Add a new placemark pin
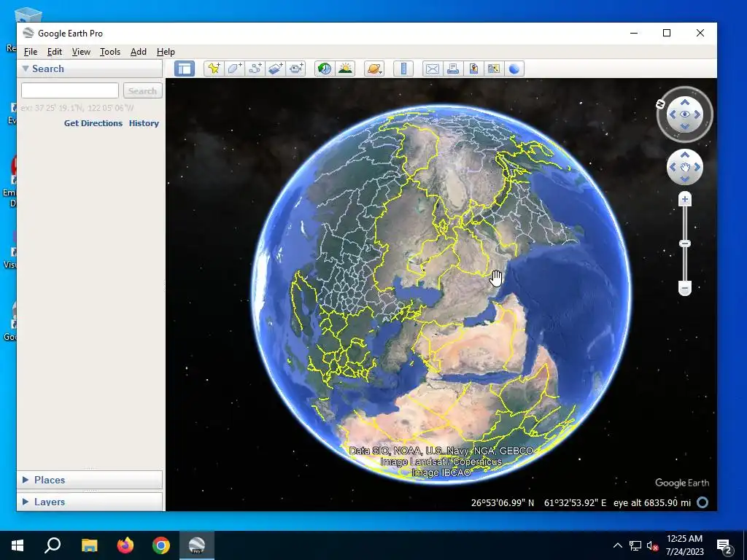 click(214, 69)
